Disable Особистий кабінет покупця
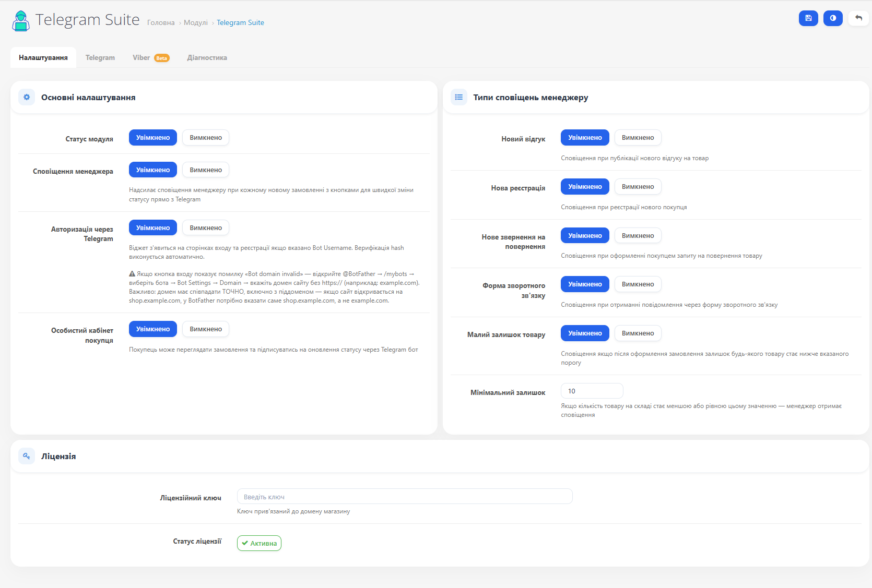This screenshot has width=872, height=588. click(x=206, y=329)
